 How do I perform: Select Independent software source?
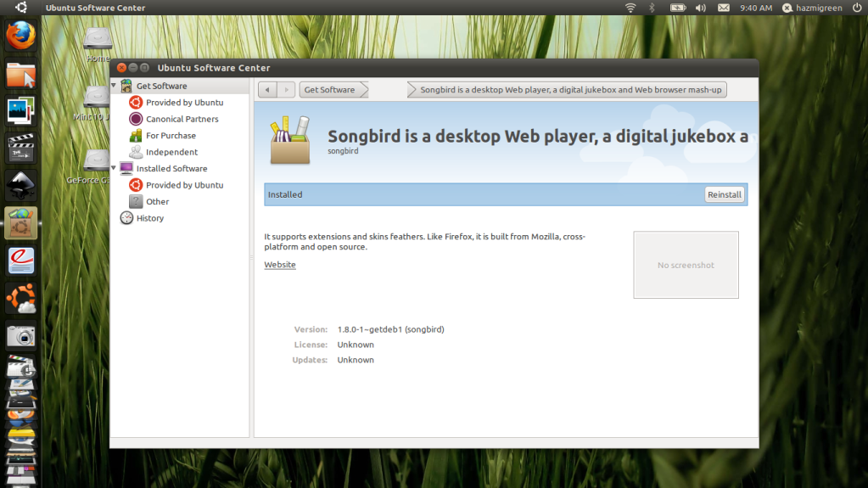[171, 152]
